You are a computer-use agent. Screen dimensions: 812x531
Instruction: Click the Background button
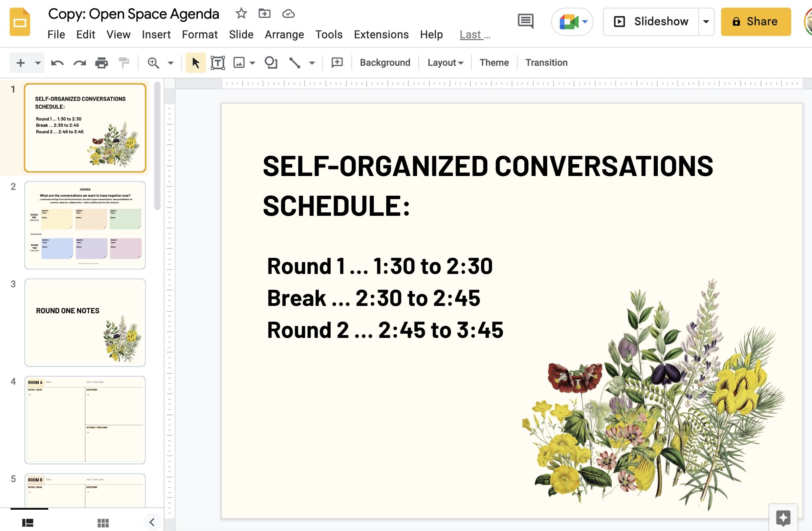pos(385,63)
